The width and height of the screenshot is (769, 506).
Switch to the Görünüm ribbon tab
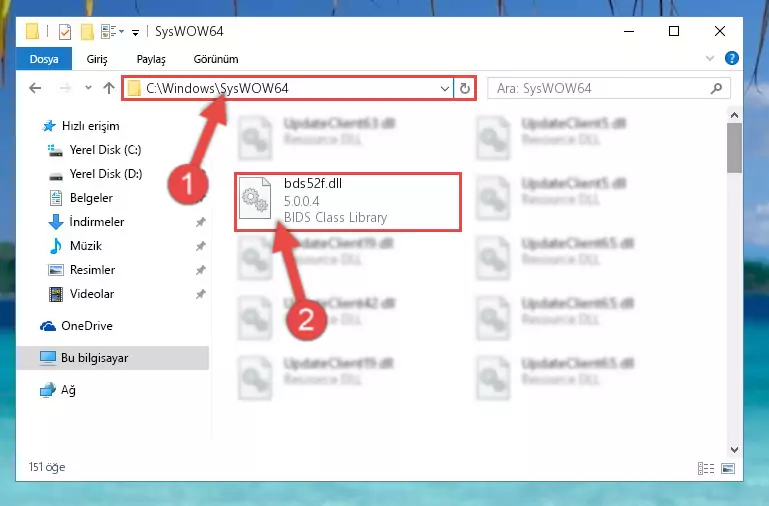coord(216,59)
